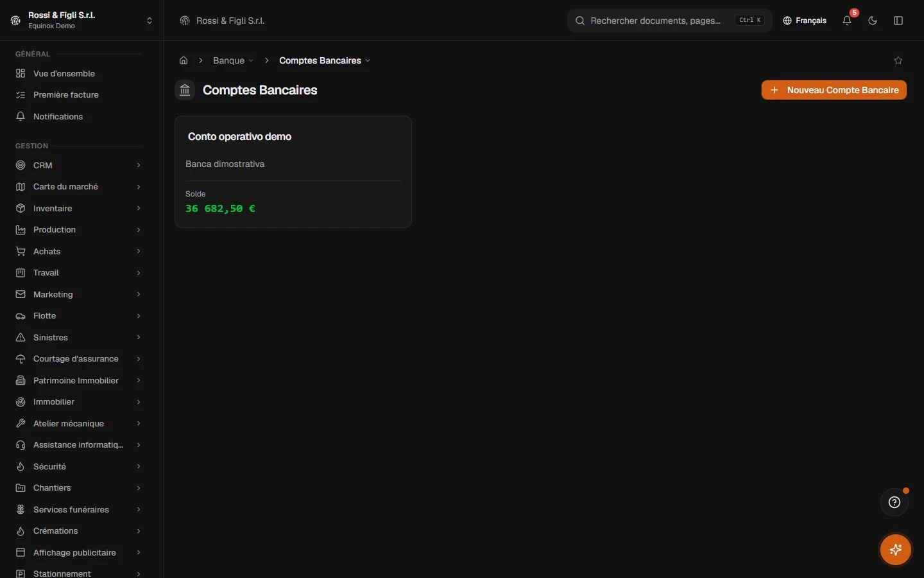Click the Courtage d'assurance umbrella icon

tap(21, 359)
